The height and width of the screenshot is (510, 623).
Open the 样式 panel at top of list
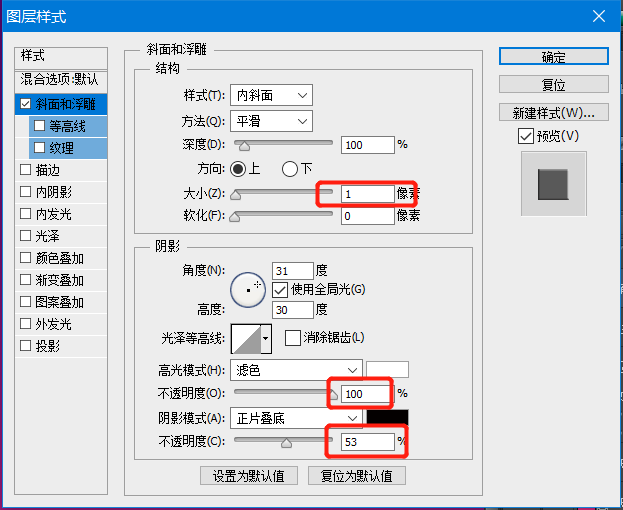coord(61,56)
